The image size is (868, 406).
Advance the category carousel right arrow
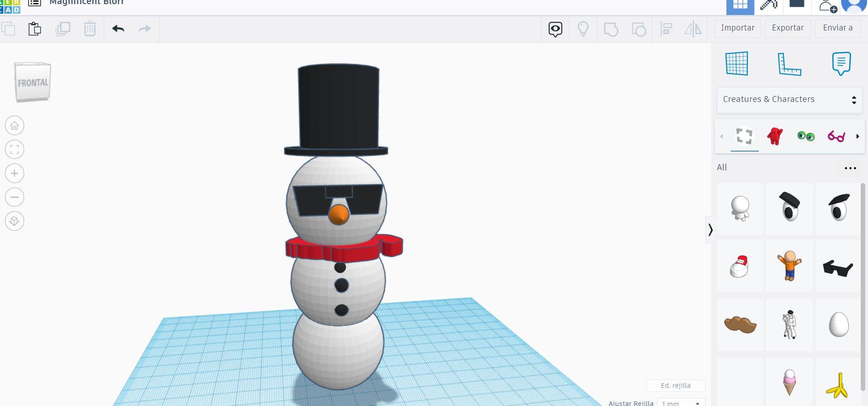pyautogui.click(x=858, y=136)
